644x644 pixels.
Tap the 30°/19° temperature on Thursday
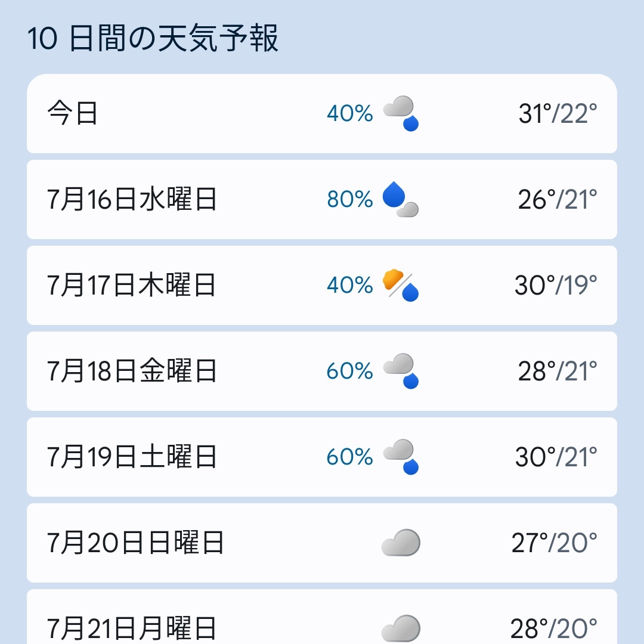(556, 285)
